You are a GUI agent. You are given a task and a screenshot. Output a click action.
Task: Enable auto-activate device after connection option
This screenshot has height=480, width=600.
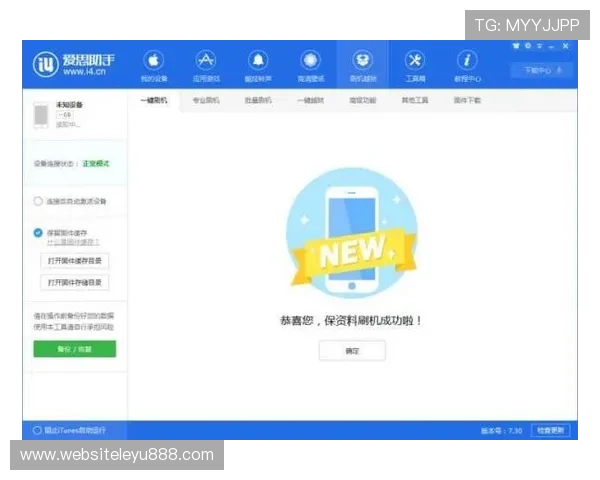pyautogui.click(x=38, y=201)
